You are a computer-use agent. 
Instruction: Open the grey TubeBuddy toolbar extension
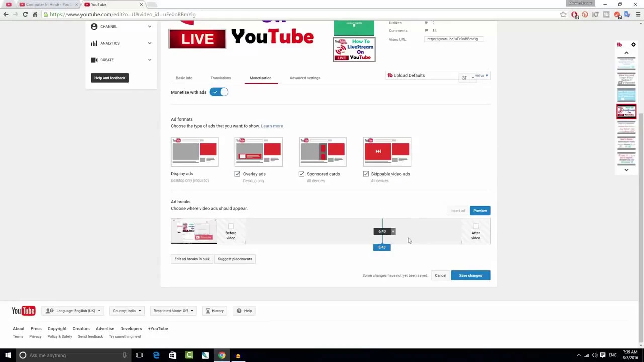(x=606, y=15)
